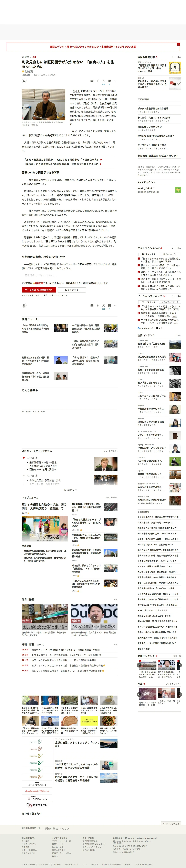
Task: Open the three-dot menu in the share bar above 関連ニュース
Action: pos(115,305)
